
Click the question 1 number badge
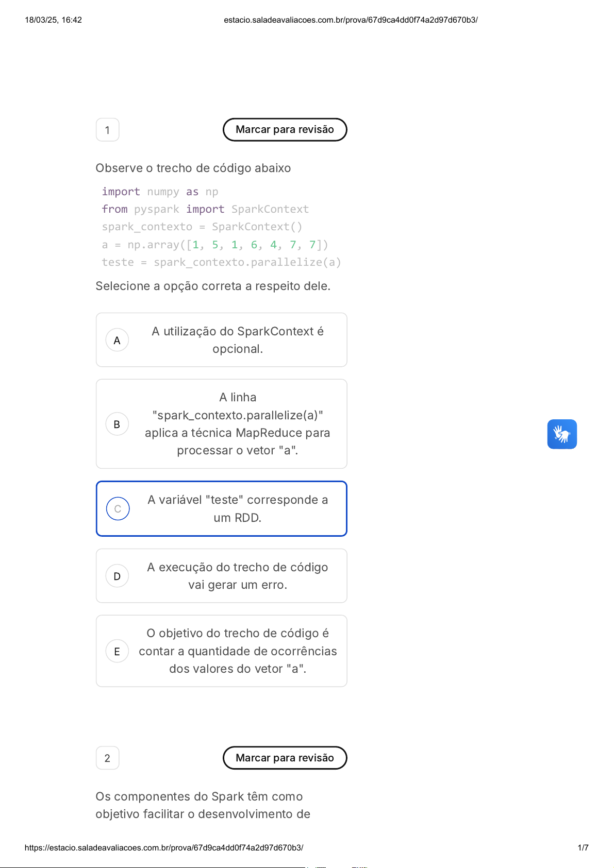coord(107,130)
